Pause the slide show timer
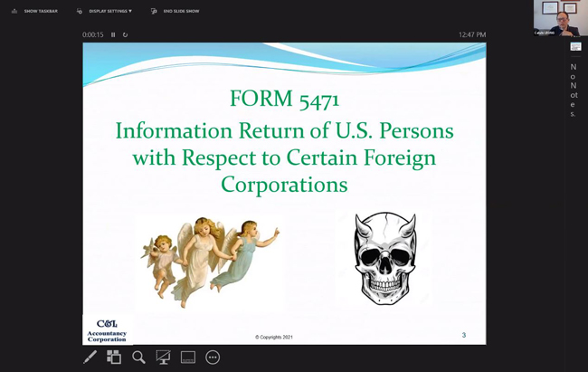The height and width of the screenshot is (372, 588). 113,34
